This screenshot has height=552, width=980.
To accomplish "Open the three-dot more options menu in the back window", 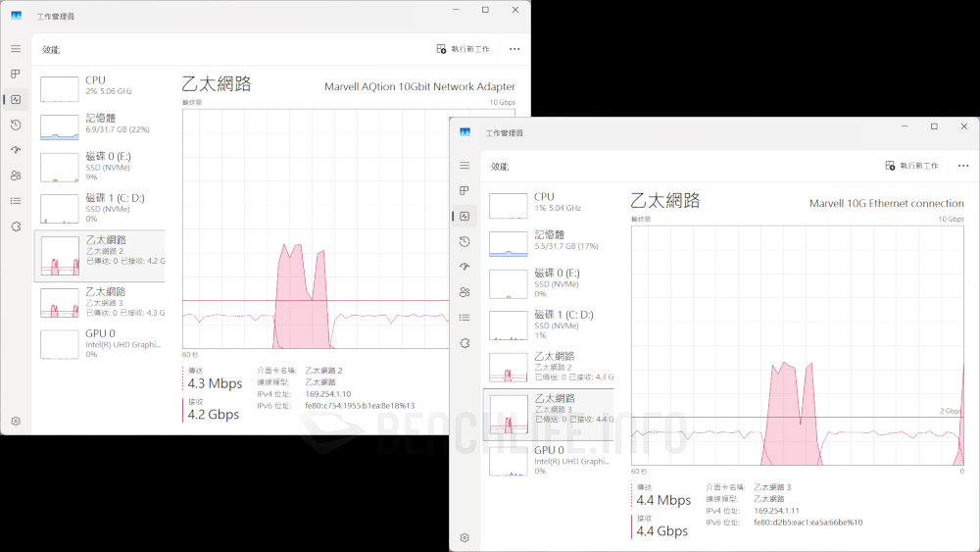I will point(514,49).
